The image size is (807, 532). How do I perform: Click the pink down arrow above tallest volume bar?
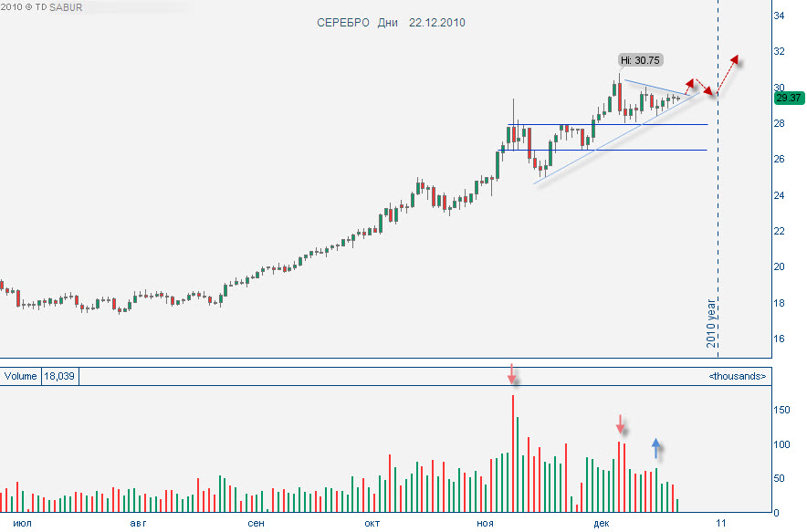[x=511, y=374]
